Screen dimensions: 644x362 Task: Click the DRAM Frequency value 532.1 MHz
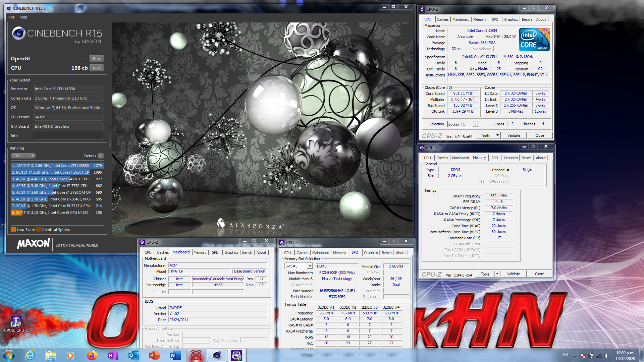[x=499, y=196]
